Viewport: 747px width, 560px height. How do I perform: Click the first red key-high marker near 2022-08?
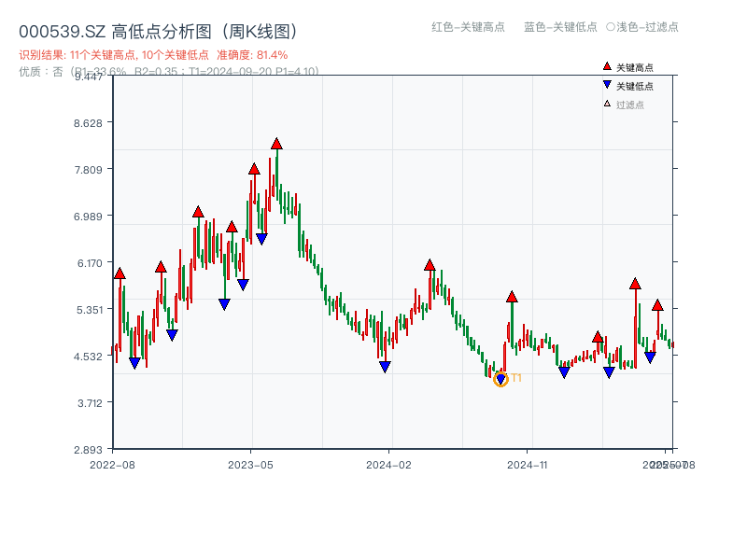[x=120, y=274]
